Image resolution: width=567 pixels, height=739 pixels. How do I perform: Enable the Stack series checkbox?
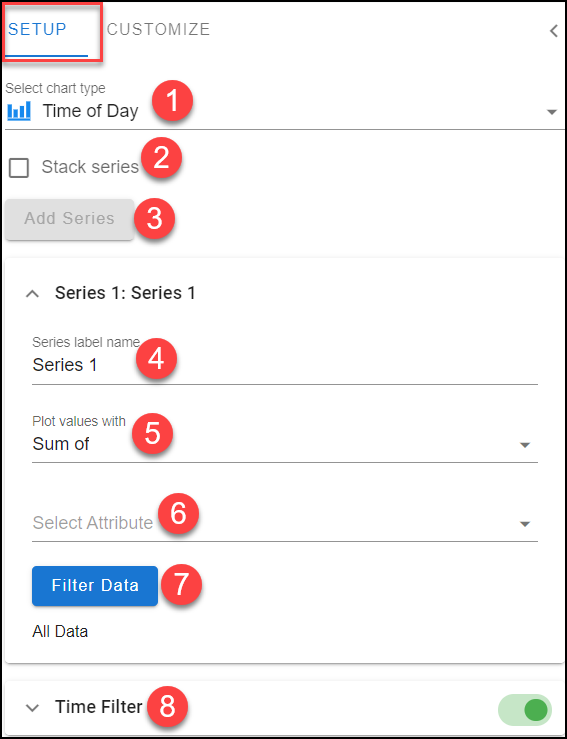coord(19,168)
